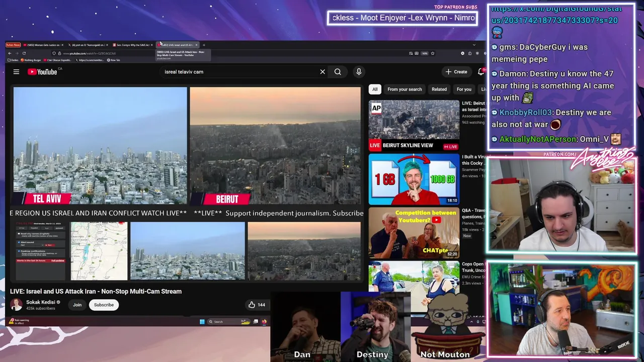Open Sokak Kedisi channel avatar
Viewport: 644px width, 362px height.
point(17,305)
